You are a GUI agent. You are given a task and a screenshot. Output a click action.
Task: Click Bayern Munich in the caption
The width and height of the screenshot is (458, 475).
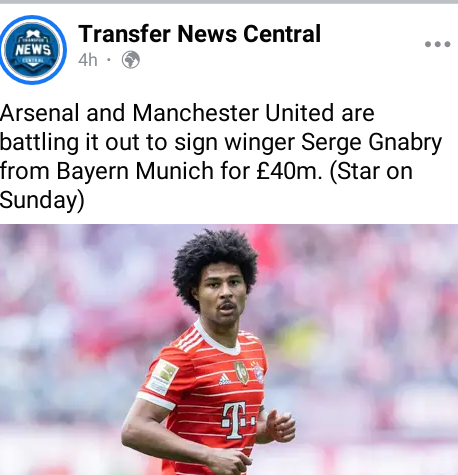(135, 171)
